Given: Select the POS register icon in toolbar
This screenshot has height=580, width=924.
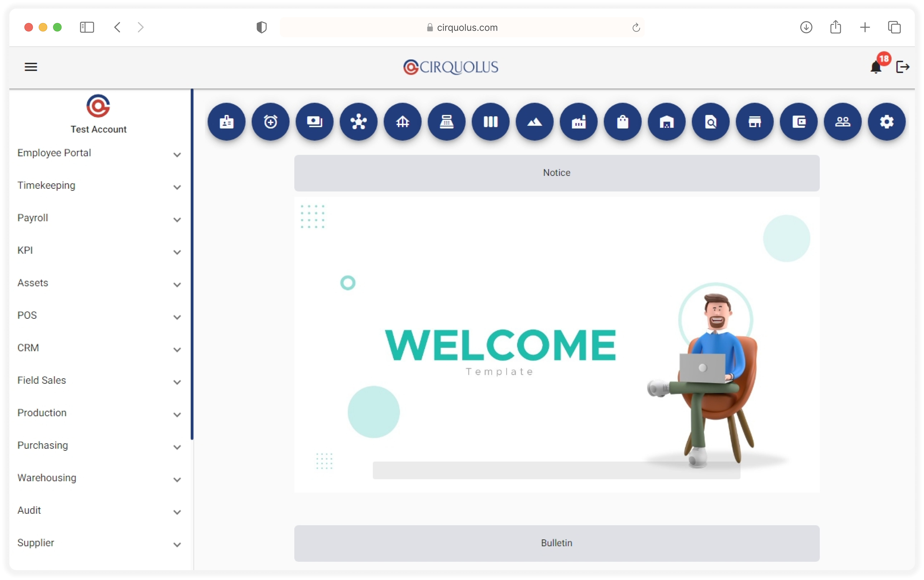Looking at the screenshot, I should coord(446,121).
